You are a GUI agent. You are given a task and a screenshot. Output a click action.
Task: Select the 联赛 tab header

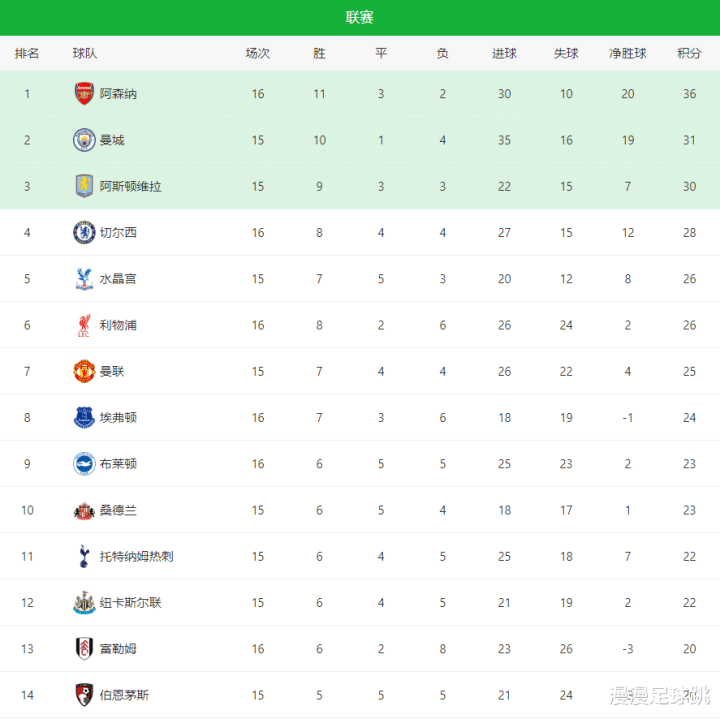coord(360,17)
